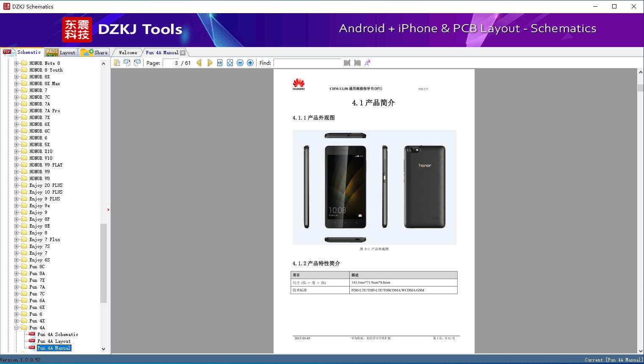Click the HONOR 7A Pro folder icon
Viewport: 644px width, 364px height.
pos(24,111)
